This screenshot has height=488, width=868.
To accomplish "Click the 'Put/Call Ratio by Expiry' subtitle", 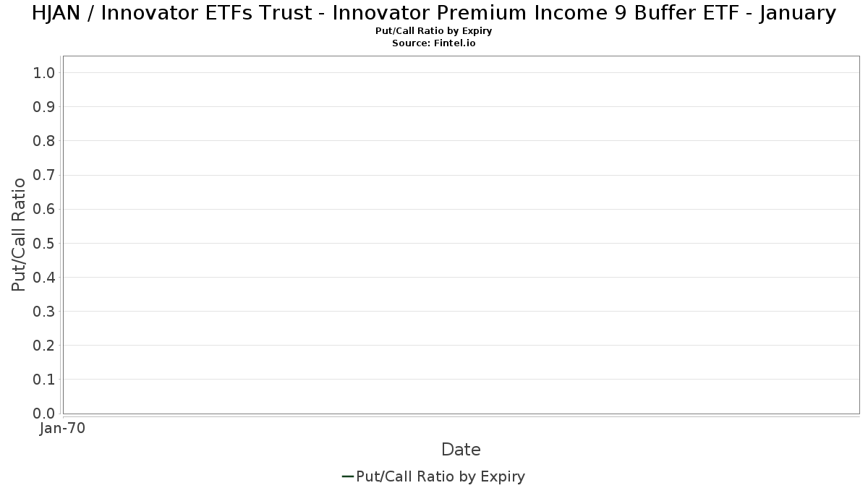I will (x=434, y=31).
